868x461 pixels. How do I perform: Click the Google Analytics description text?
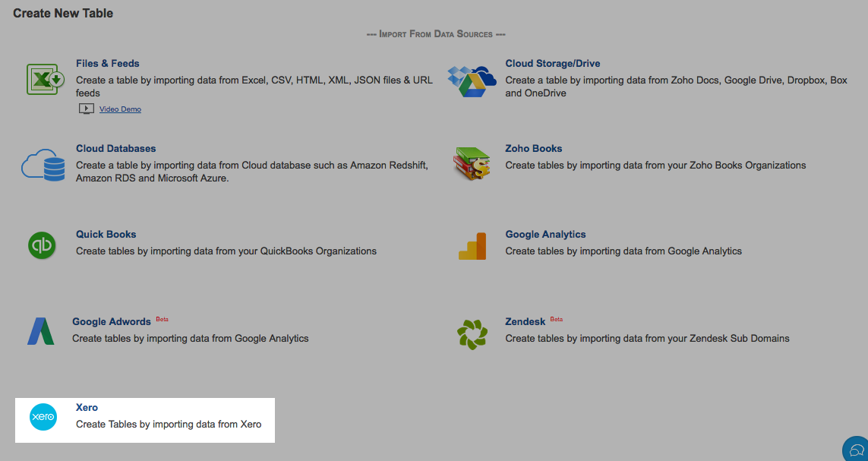623,251
